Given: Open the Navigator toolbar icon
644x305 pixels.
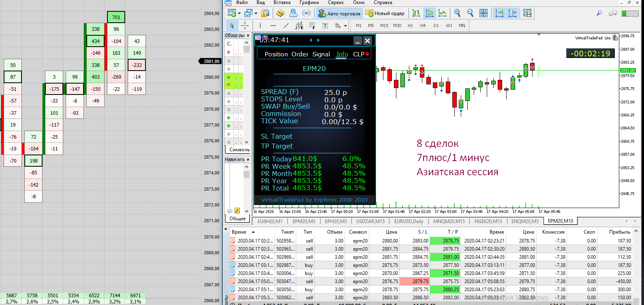Looking at the screenshot, I should [293, 13].
